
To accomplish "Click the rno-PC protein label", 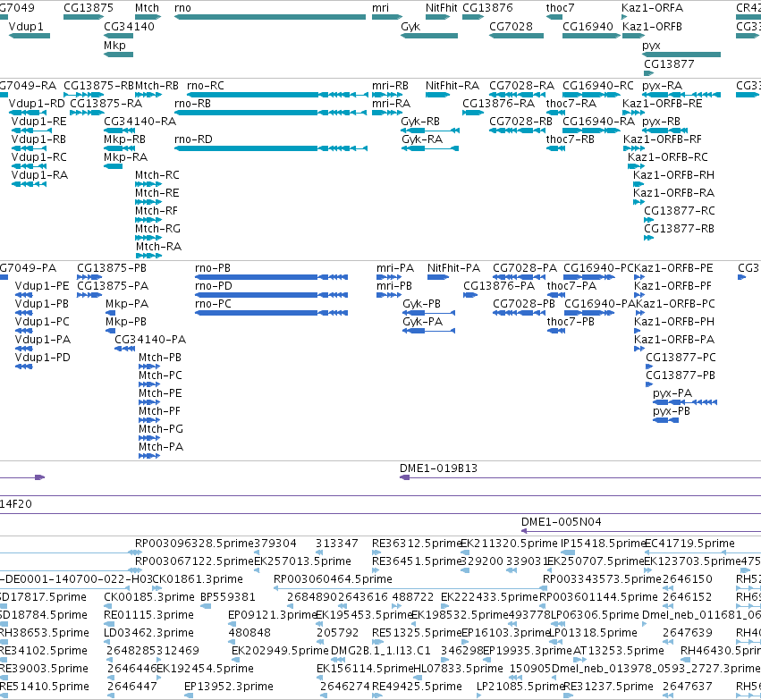I will [213, 304].
